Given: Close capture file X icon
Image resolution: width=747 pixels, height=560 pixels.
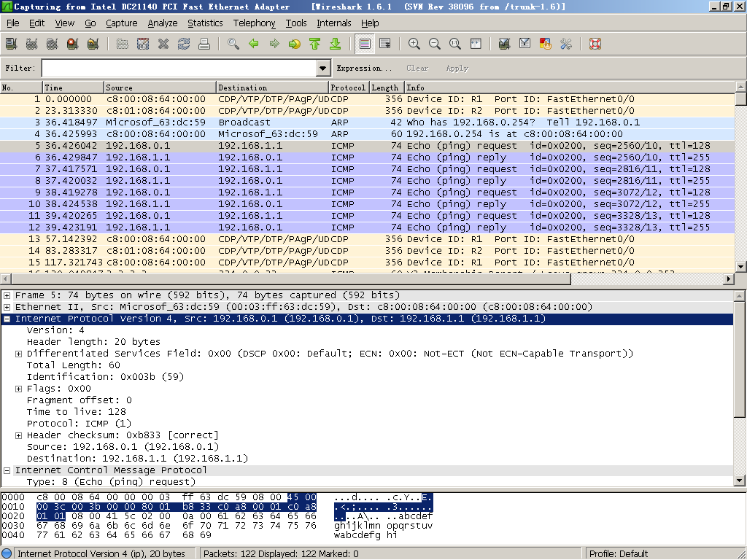Looking at the screenshot, I should (163, 44).
